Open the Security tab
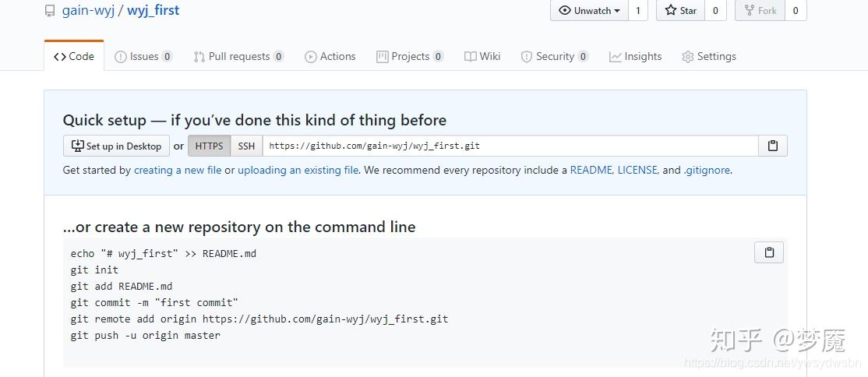This screenshot has width=868, height=377. coord(555,56)
